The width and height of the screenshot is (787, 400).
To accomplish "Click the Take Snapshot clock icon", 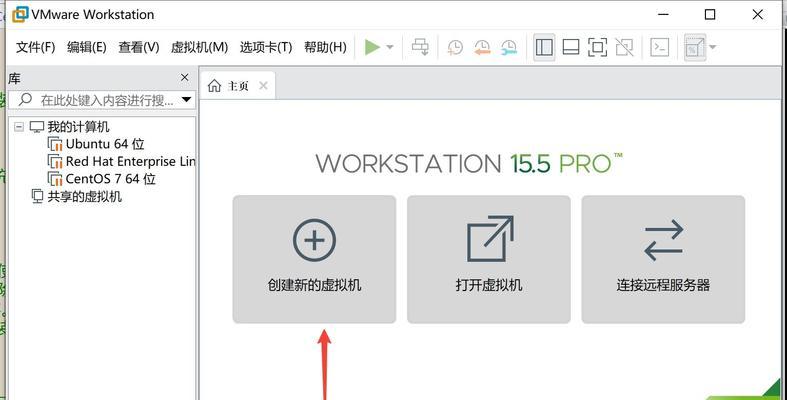I will click(455, 47).
